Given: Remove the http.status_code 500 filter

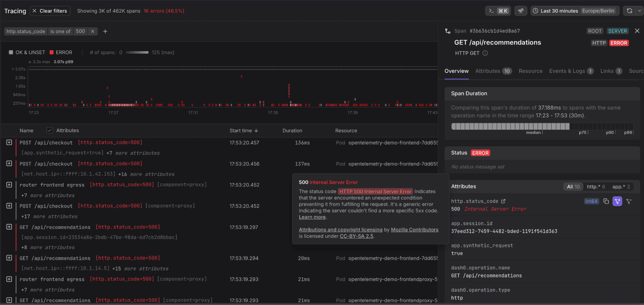Looking at the screenshot, I should click(x=92, y=31).
